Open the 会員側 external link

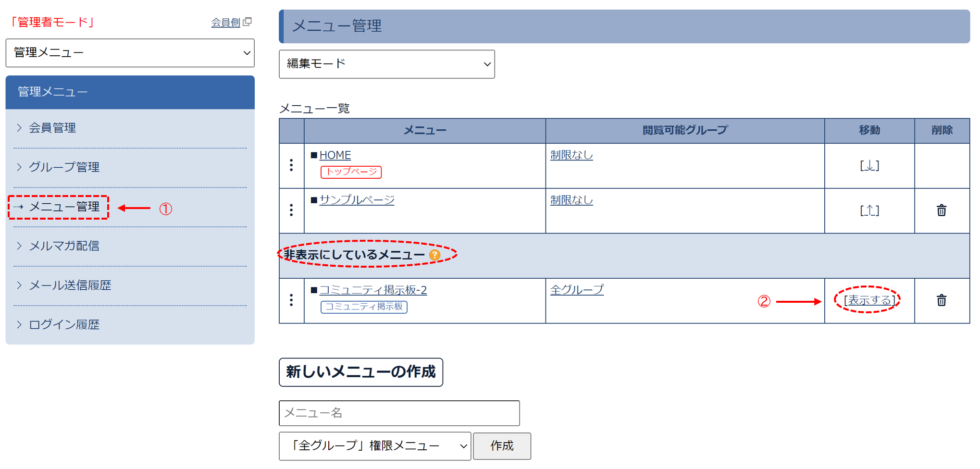pos(225,22)
